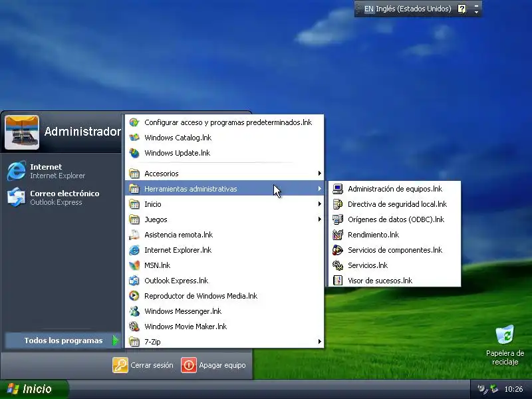This screenshot has height=399, width=532.
Task: Click Orígenes de datos (ODBC).lnk text
Action: point(396,219)
